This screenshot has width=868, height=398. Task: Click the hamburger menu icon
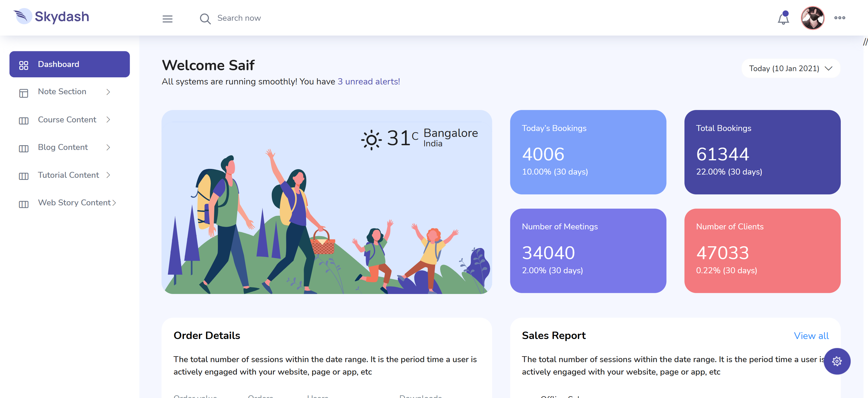[168, 19]
